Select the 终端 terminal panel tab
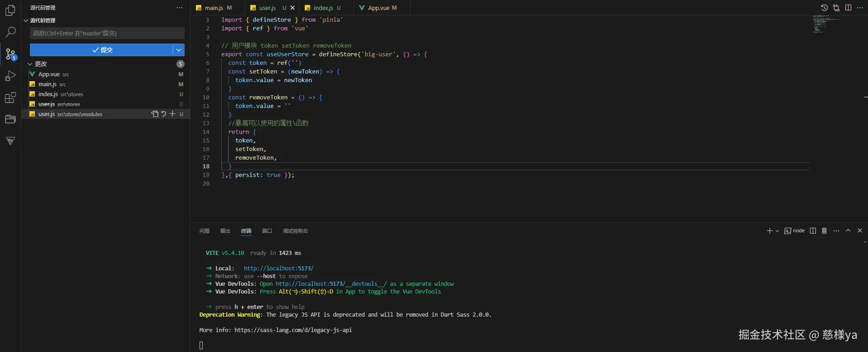The width and height of the screenshot is (868, 352). click(246, 231)
